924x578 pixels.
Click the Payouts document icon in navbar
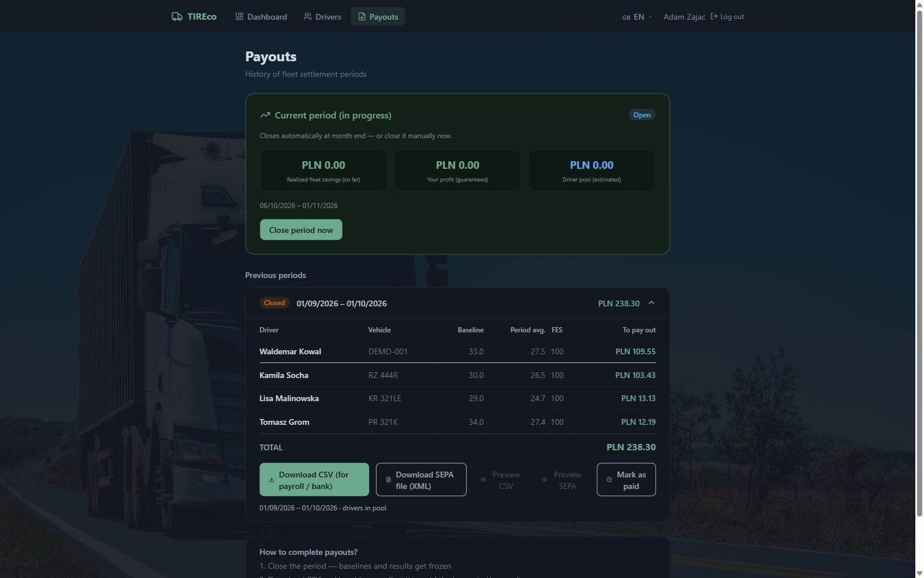click(362, 17)
